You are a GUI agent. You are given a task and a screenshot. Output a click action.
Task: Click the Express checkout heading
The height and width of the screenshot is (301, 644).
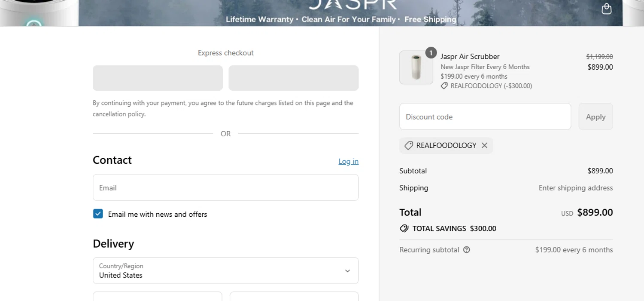click(x=225, y=53)
